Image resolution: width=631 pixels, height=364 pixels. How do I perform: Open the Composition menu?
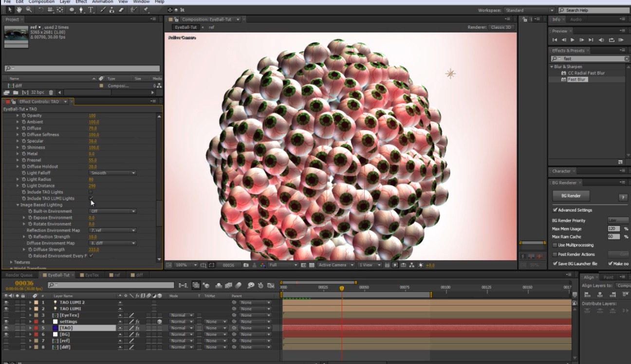point(41,2)
